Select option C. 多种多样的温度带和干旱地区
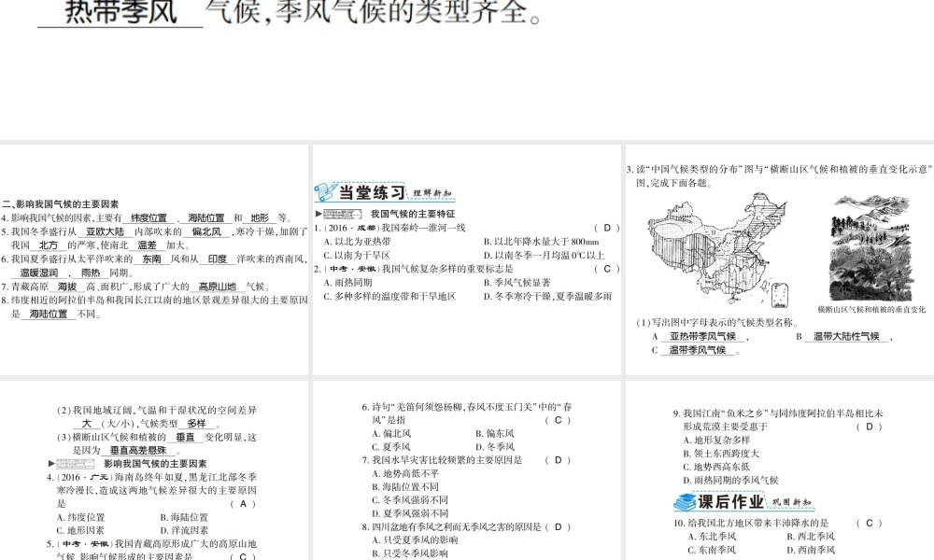This screenshot has width=934, height=560. [389, 297]
